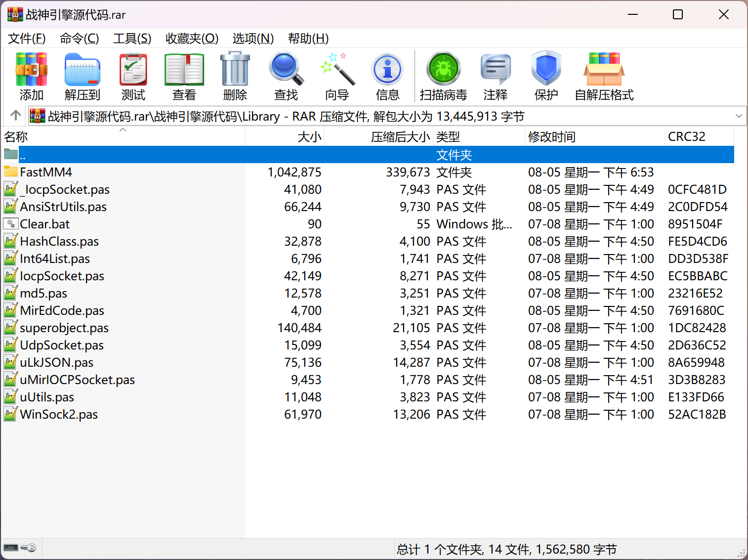
Task: Select the AnsiStrUtils.pas file
Action: (x=63, y=207)
